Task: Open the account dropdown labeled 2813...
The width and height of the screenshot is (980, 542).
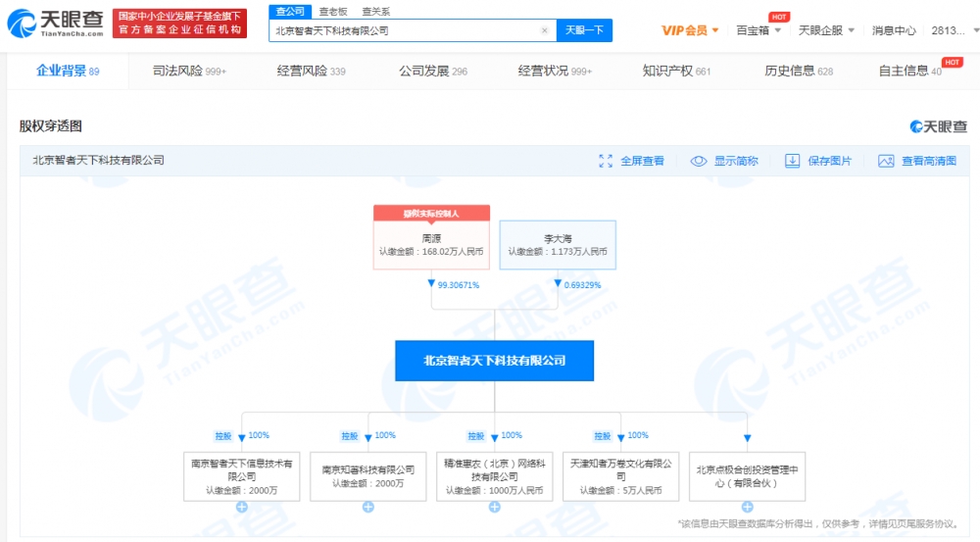Action: (955, 30)
